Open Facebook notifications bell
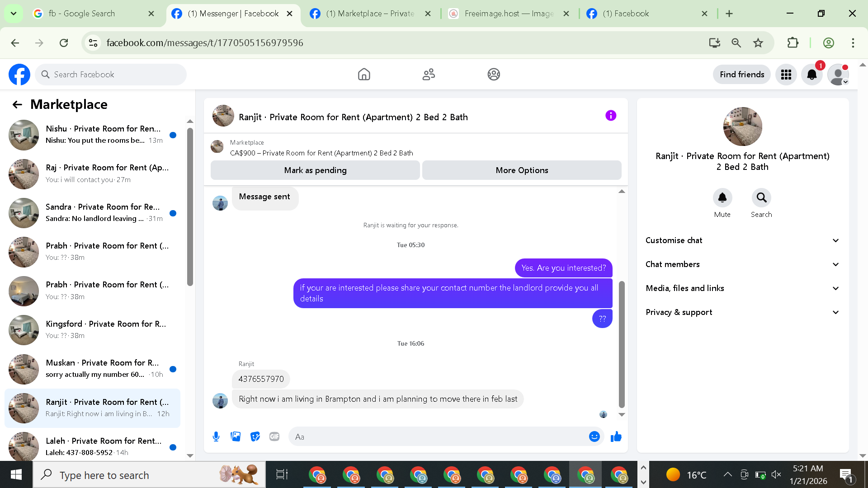The image size is (868, 488). pyautogui.click(x=812, y=75)
